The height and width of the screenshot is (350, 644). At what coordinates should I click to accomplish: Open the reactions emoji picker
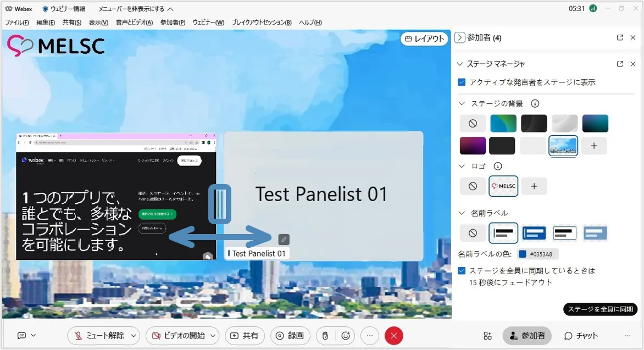(x=346, y=336)
